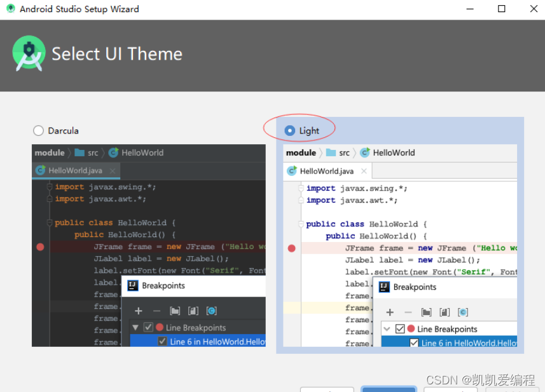Close the HelloWorld.java tab in Darcula preview
The image size is (545, 392).
[x=113, y=170]
